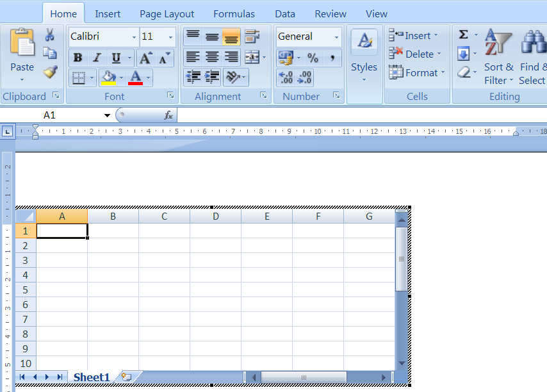Click the Insert Function fx button
Image resolution: width=547 pixels, height=392 pixels.
point(168,115)
